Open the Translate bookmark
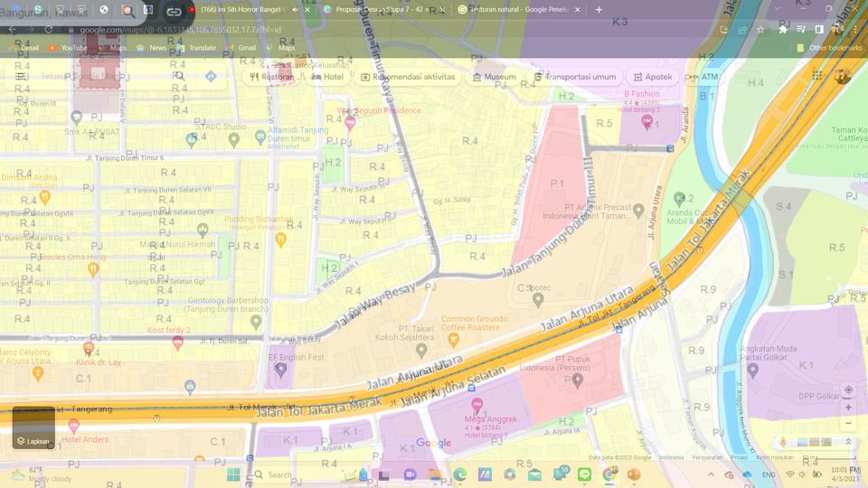This screenshot has width=868, height=488. tap(196, 48)
